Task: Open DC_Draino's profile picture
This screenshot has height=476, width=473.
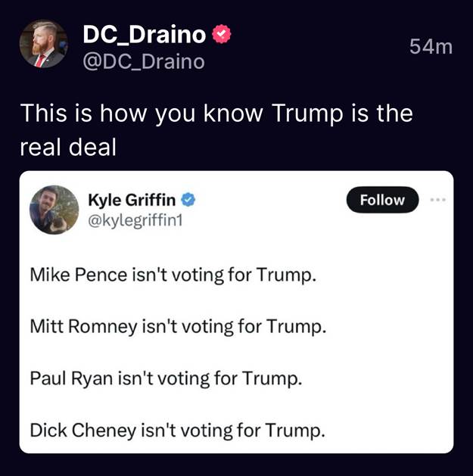Action: pos(42,45)
